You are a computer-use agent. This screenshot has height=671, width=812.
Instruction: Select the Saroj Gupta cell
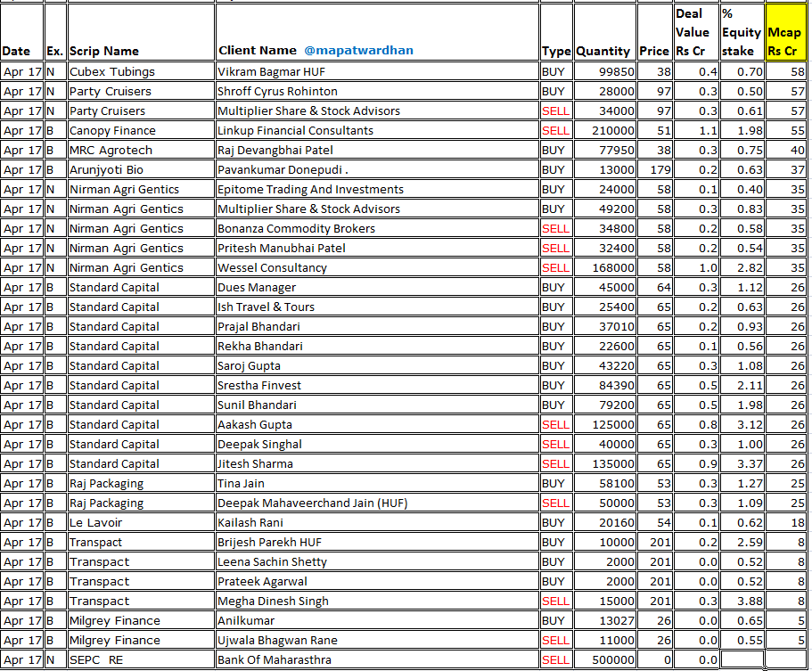[x=377, y=366]
